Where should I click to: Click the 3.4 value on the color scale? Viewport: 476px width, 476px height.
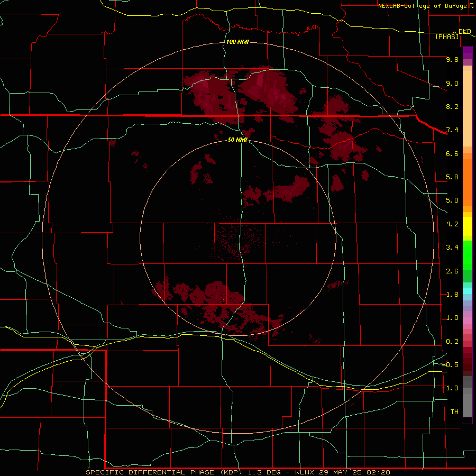click(x=452, y=248)
